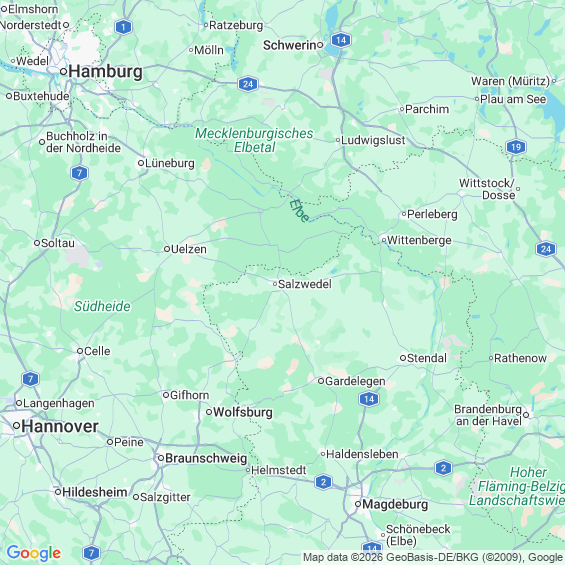The height and width of the screenshot is (565, 565).
Task: Select the Elbe river label
Action: pos(299,211)
